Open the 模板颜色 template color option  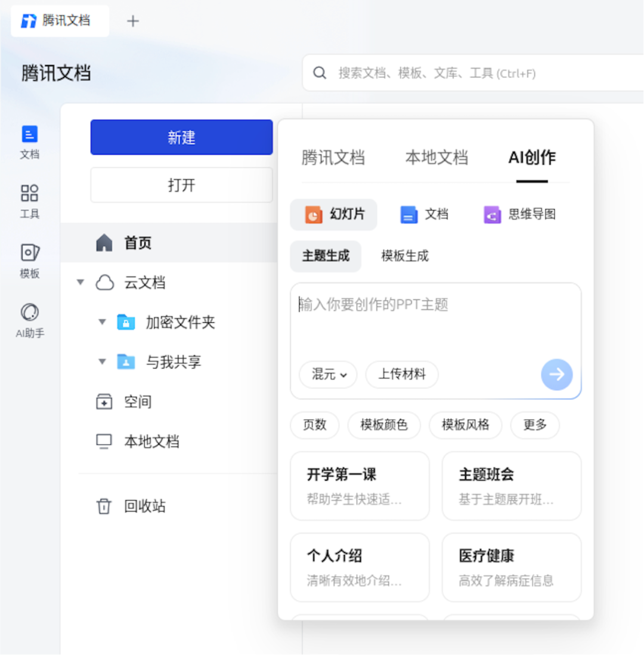coord(384,425)
